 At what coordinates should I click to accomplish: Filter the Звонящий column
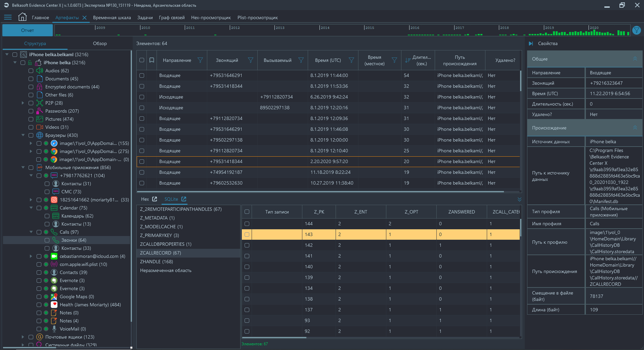tap(251, 60)
